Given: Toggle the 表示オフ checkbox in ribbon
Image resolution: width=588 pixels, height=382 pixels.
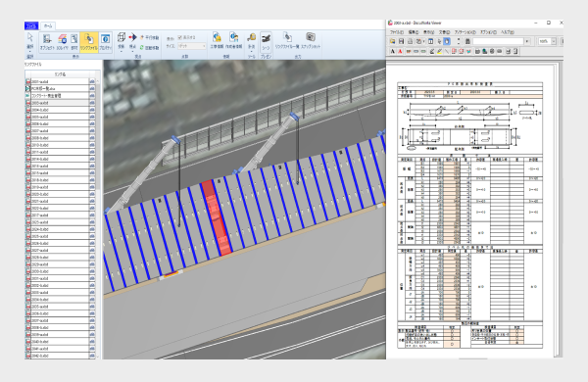Looking at the screenshot, I should coord(179,37).
